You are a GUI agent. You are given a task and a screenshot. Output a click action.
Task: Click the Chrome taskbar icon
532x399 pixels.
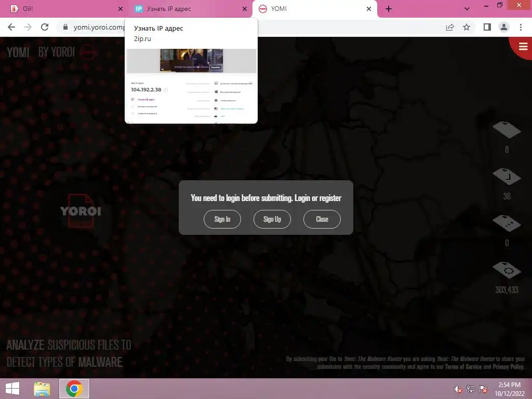(74, 389)
